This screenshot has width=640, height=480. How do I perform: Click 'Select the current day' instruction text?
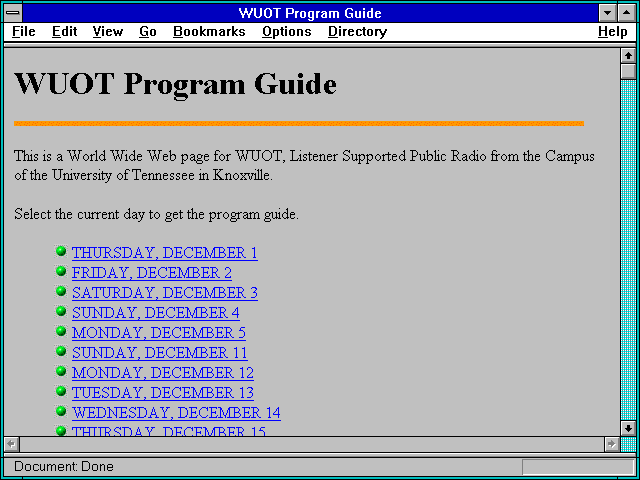(x=156, y=215)
